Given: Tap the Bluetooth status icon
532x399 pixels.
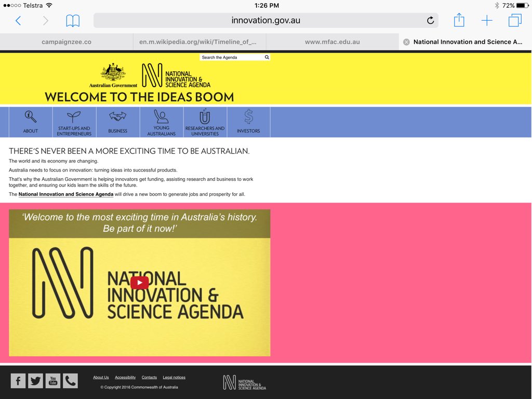Looking at the screenshot, I should pyautogui.click(x=497, y=5).
